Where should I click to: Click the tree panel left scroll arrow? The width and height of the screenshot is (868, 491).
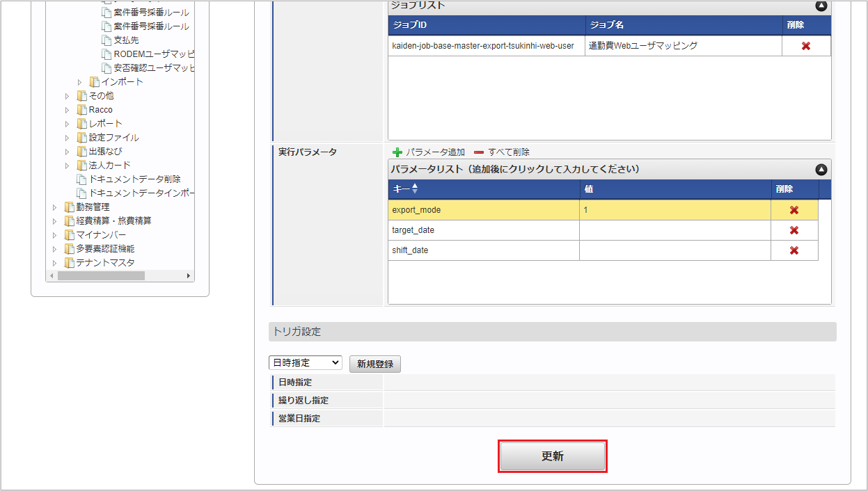pos(51,276)
